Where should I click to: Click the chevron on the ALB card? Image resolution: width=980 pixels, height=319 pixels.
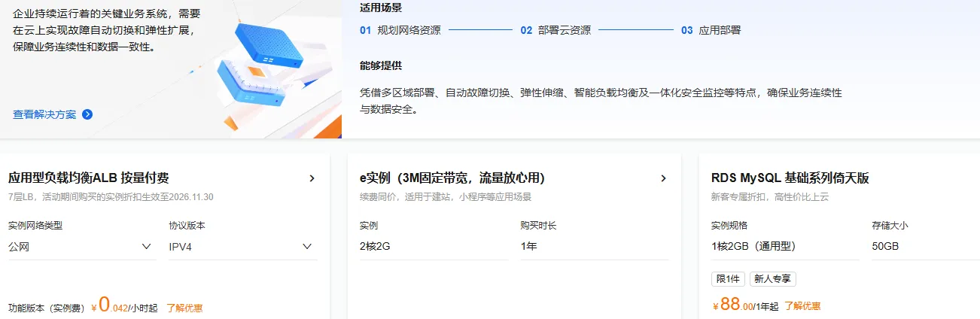click(x=312, y=178)
